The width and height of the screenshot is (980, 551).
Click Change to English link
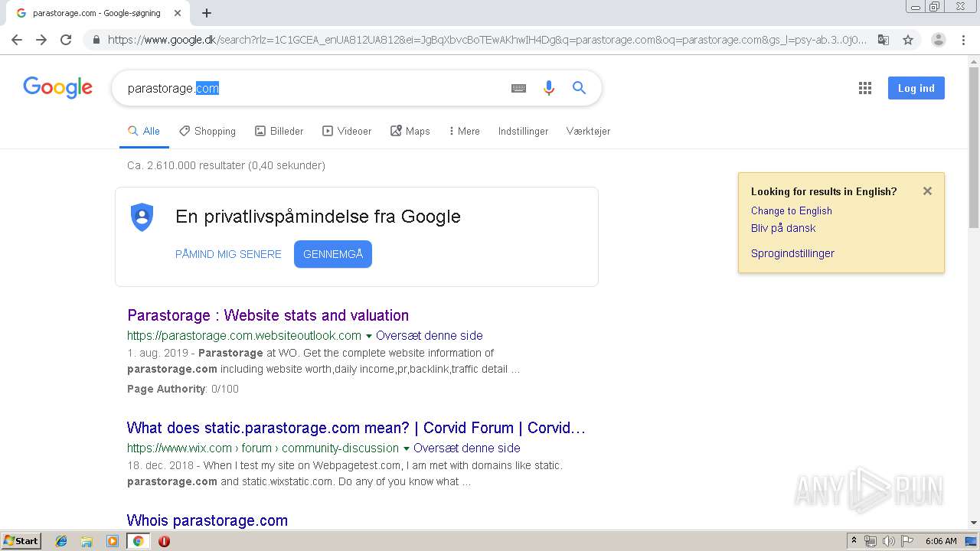point(792,210)
